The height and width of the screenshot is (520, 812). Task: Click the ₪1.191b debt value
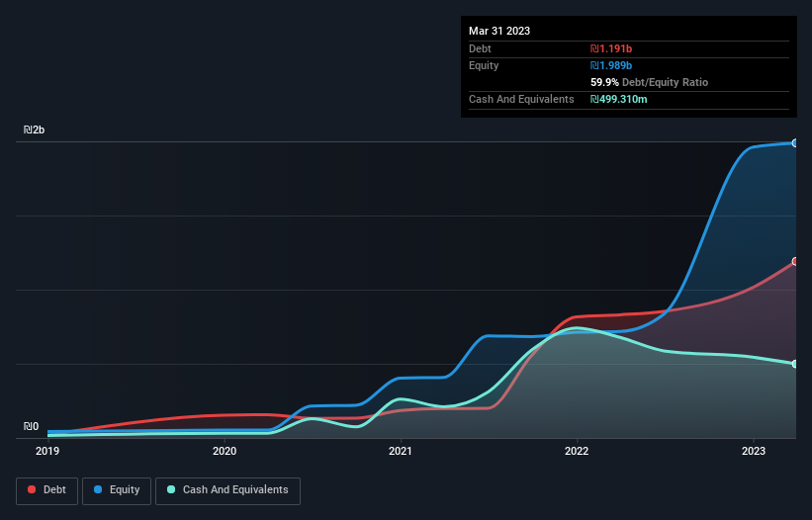[611, 48]
